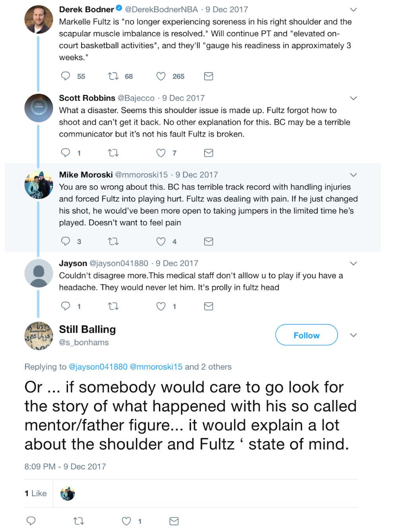View Still Balling's profile avatar
The height and width of the screenshot is (532, 410).
[x=39, y=336]
